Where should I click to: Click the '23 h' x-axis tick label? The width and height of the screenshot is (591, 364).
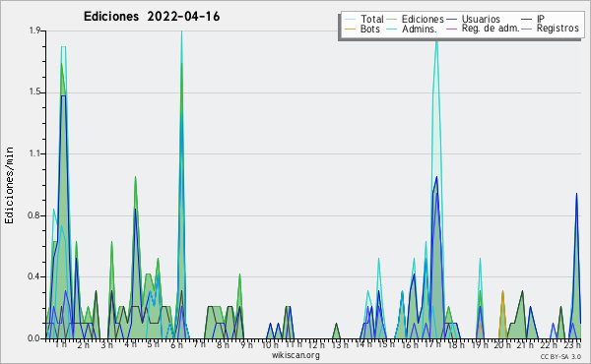tap(572, 344)
